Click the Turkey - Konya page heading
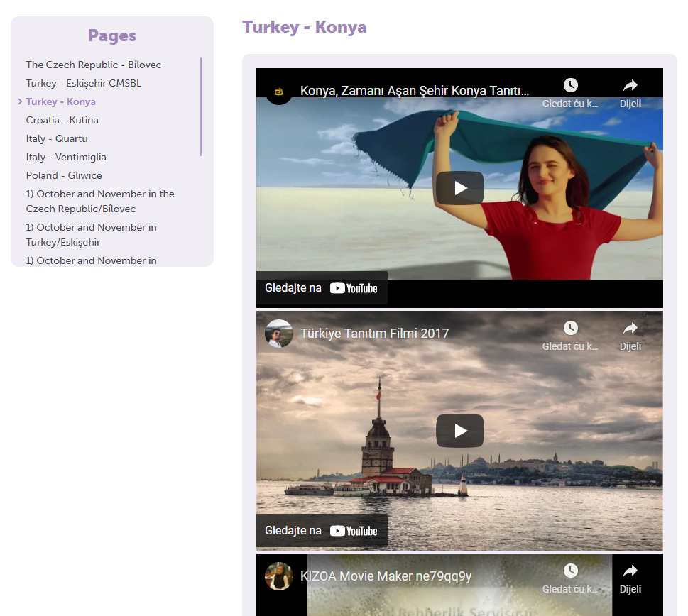 pos(304,27)
